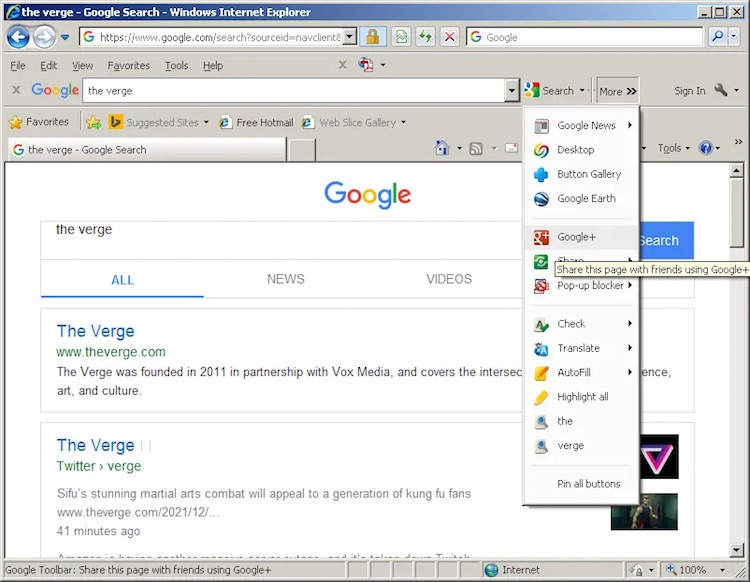750x582 pixels.
Task: Toggle Highlight all search terms
Action: [582, 397]
